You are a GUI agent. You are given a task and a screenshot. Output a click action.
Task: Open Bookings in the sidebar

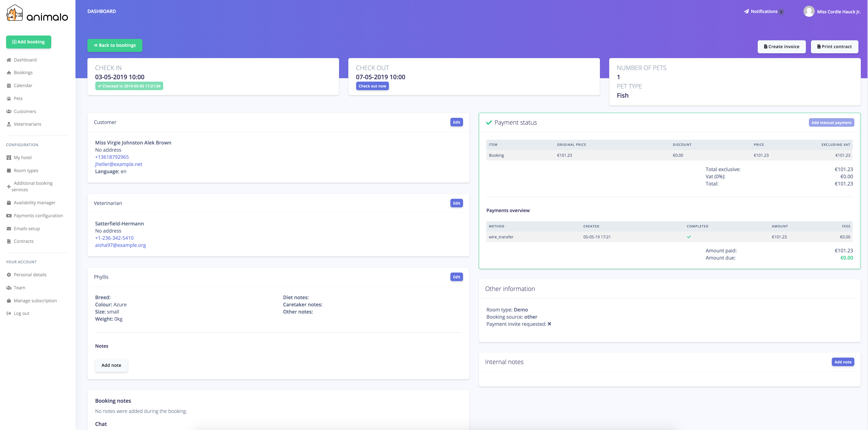[23, 73]
